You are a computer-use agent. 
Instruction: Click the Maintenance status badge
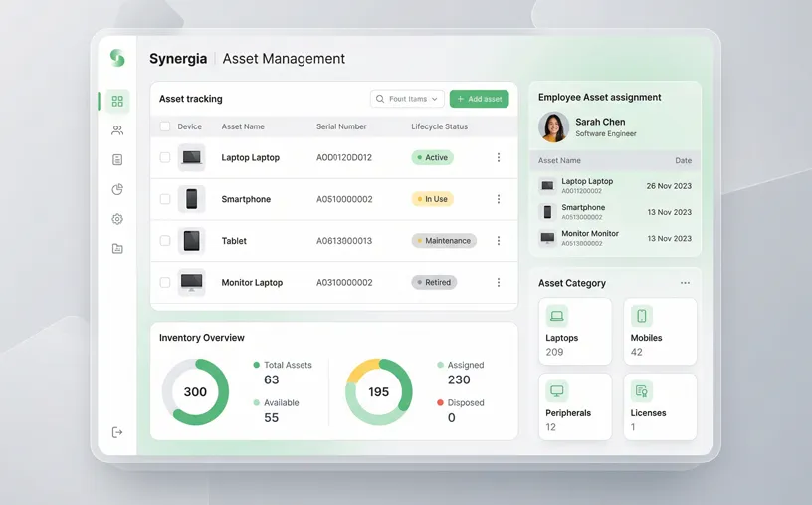coord(444,241)
